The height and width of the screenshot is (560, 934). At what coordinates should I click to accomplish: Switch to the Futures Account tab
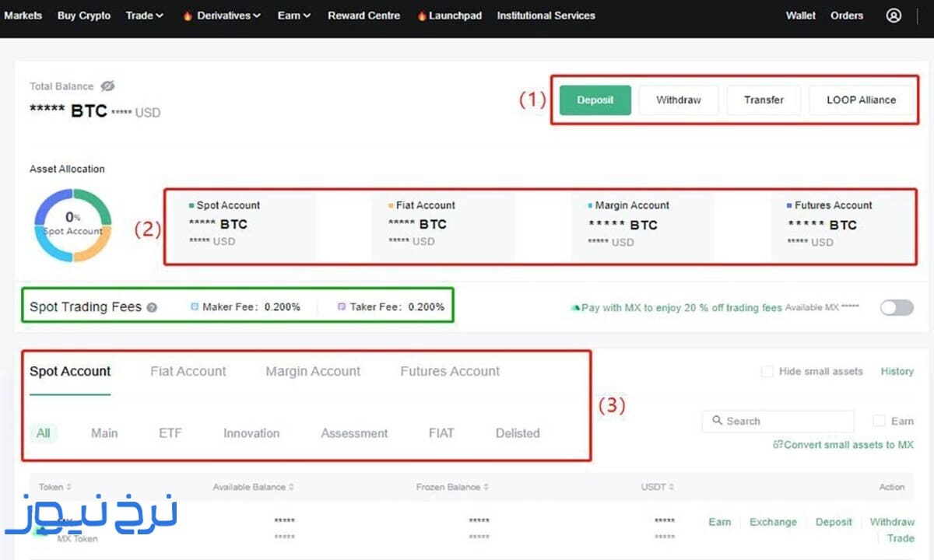click(450, 372)
